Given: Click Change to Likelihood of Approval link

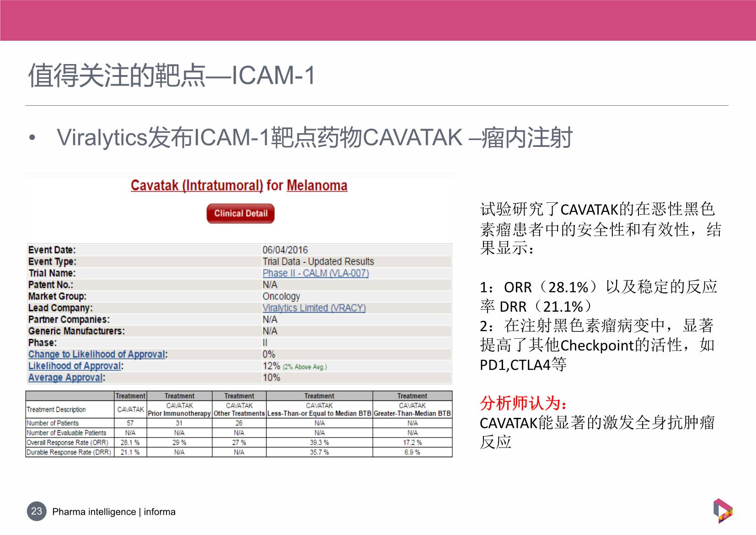Looking at the screenshot, I should click(x=97, y=354).
